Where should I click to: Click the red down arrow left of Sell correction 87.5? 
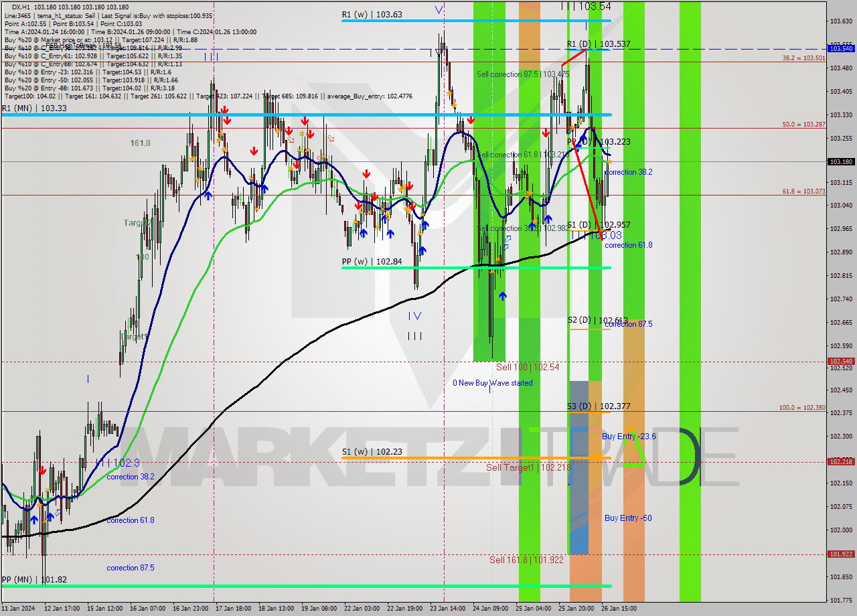(x=471, y=120)
